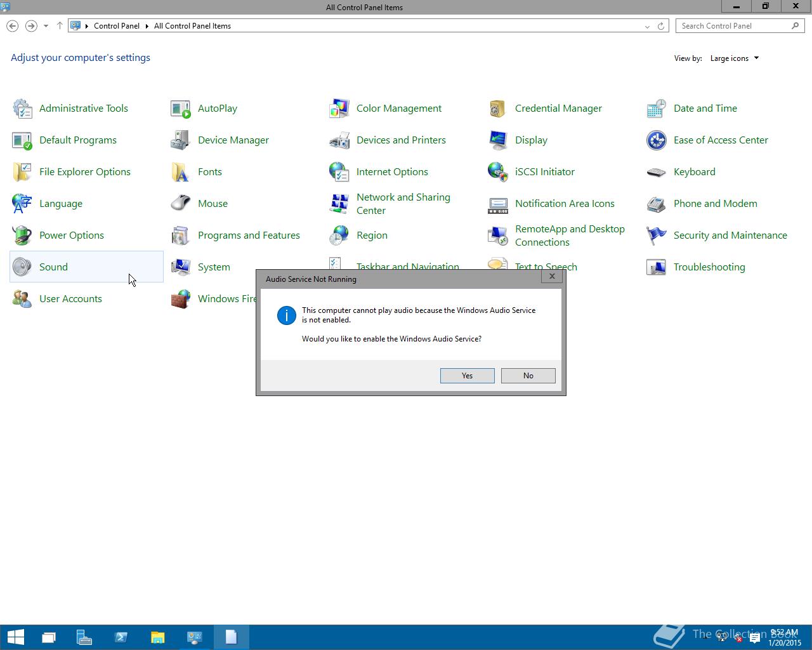
Task: Click No in Audio Service dialog
Action: [x=528, y=376]
